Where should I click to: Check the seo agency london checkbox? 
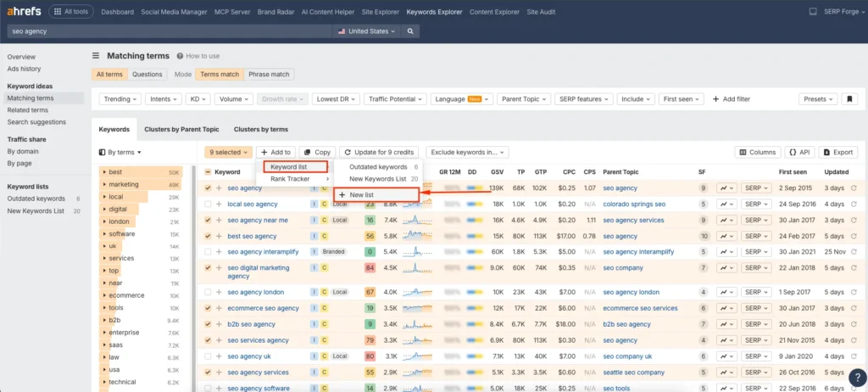208,292
